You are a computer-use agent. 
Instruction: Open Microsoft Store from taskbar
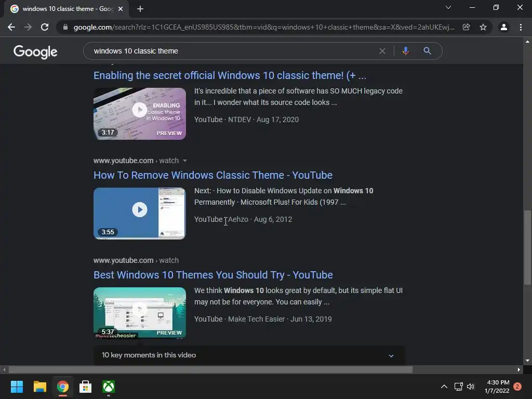[86, 387]
